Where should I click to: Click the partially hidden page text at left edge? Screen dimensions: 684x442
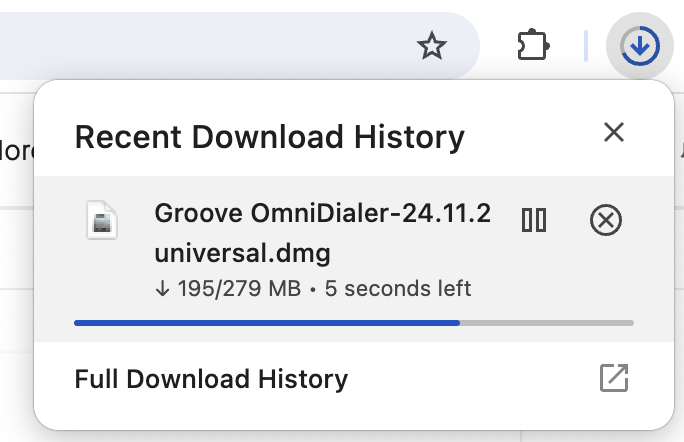[x=17, y=151]
